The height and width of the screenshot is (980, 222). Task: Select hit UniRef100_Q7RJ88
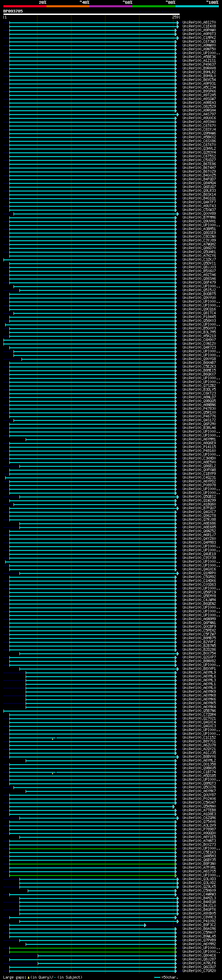click(199, 520)
